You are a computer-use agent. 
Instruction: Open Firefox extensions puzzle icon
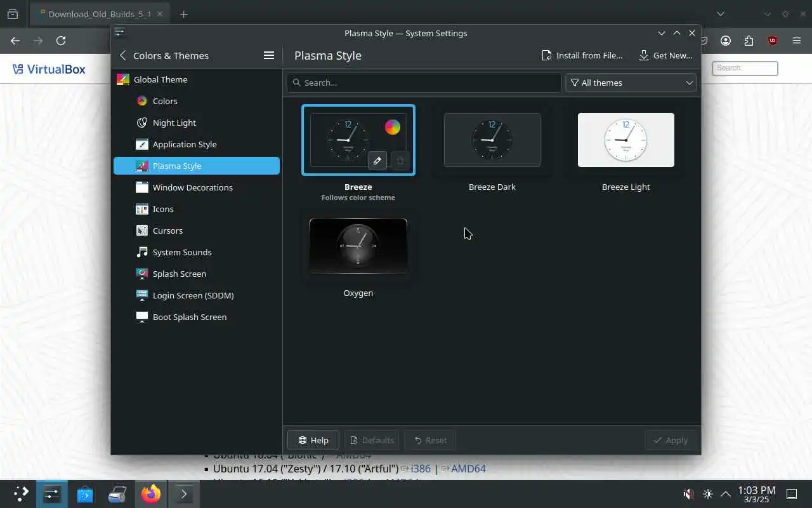[749, 41]
